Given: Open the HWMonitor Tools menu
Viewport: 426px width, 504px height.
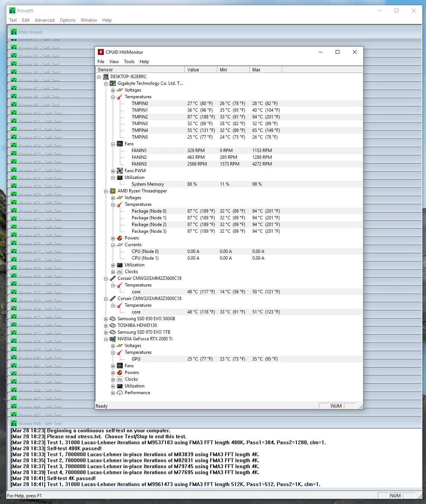Looking at the screenshot, I should coord(129,62).
